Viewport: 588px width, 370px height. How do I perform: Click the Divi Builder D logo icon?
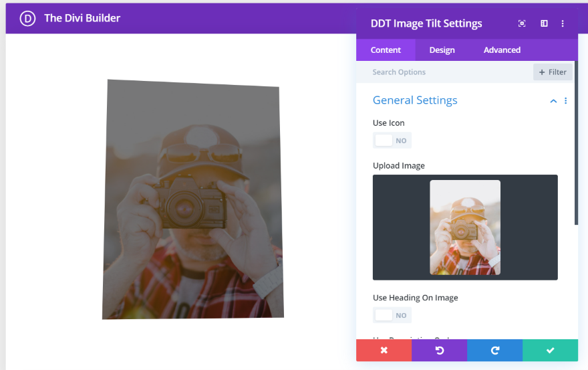click(27, 19)
